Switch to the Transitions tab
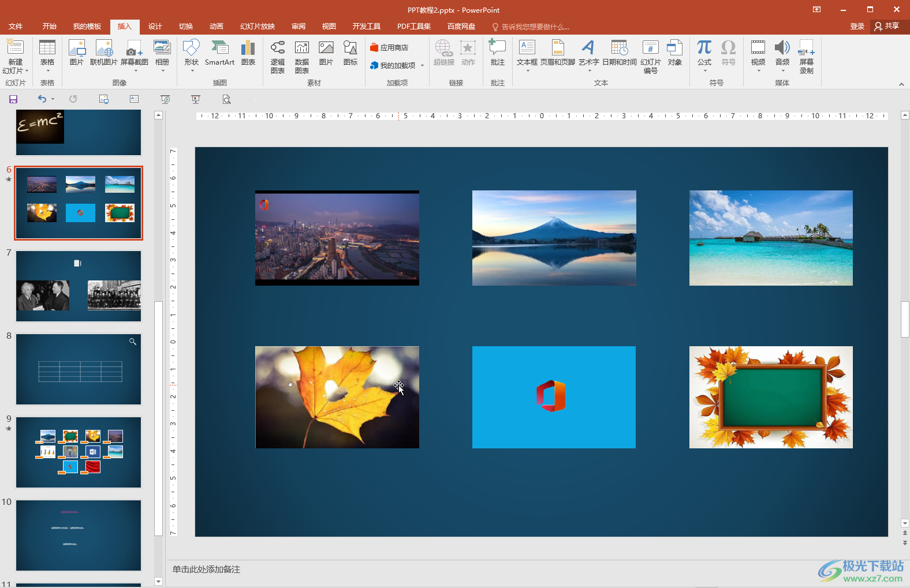This screenshot has height=588, width=910. coord(186,27)
